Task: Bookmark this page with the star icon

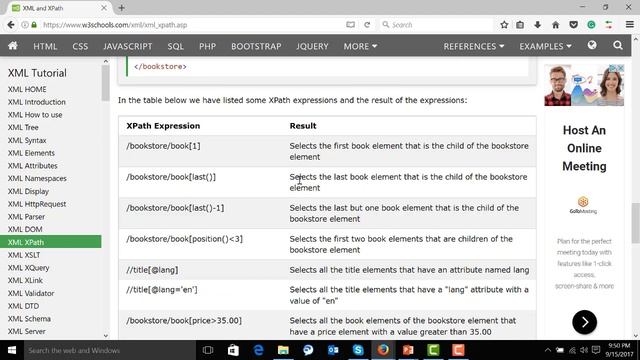Action: pos(504,25)
